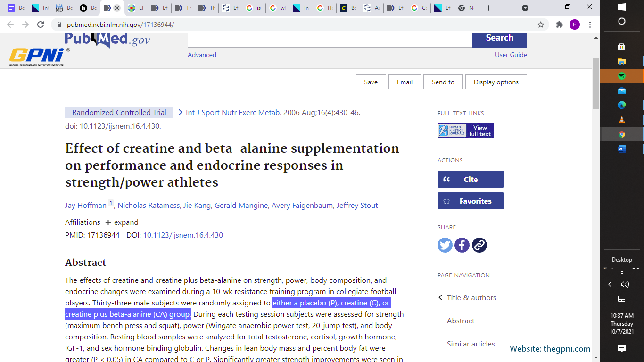
Task: Reload the page in Chrome
Action: pyautogui.click(x=41, y=25)
